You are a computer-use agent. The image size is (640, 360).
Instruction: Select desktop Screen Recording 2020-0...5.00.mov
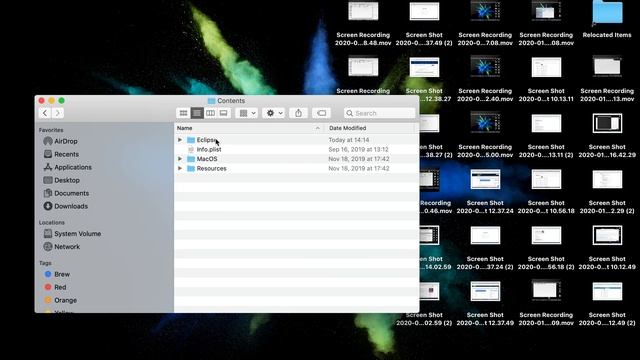coord(485,135)
